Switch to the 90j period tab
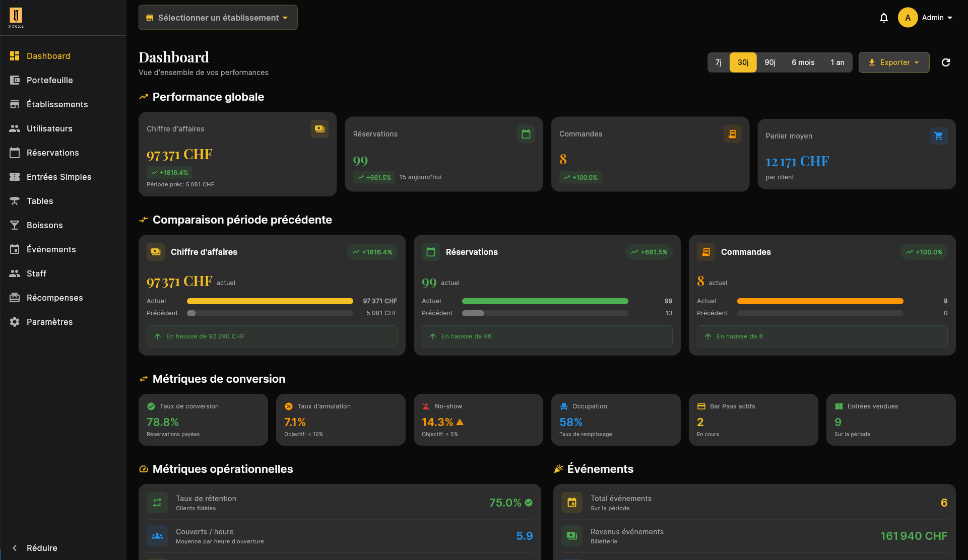 [770, 62]
